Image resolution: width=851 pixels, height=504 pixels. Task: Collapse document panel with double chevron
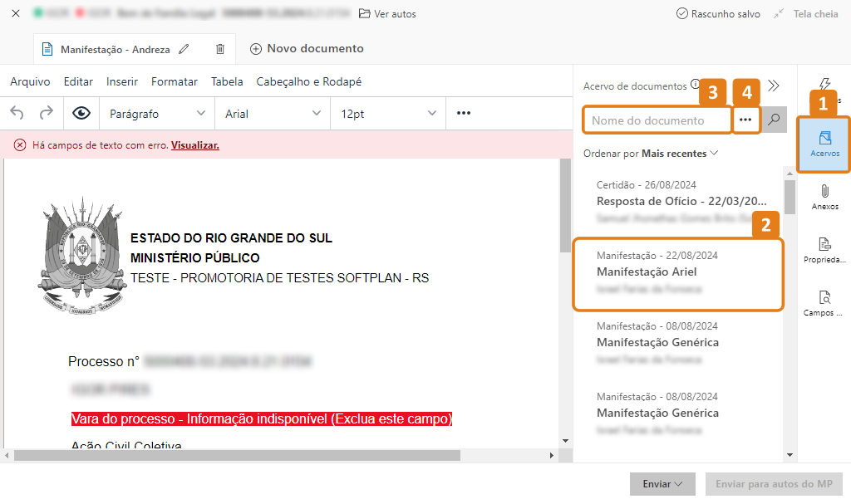click(x=774, y=86)
